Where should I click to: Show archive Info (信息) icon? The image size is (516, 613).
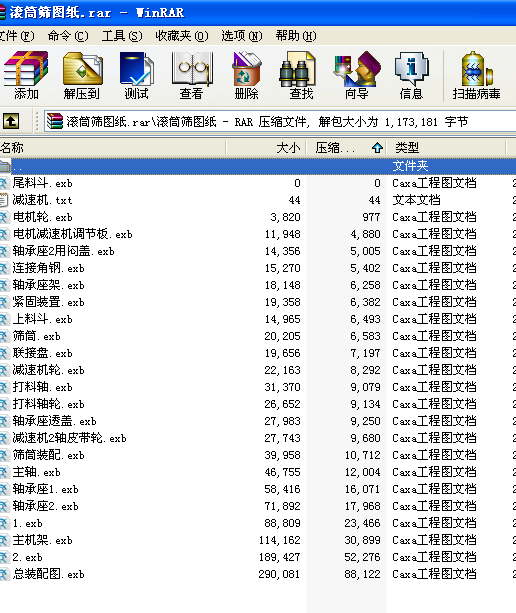point(411,75)
